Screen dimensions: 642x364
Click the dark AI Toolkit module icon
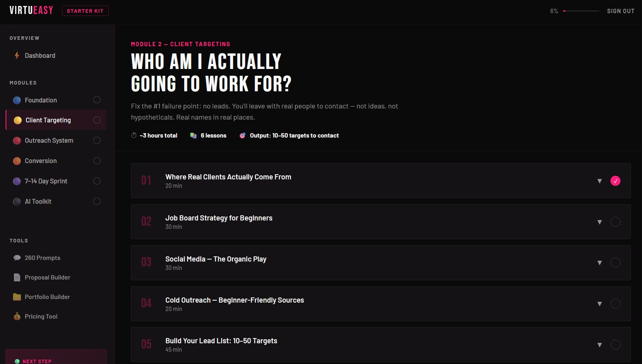(17, 201)
